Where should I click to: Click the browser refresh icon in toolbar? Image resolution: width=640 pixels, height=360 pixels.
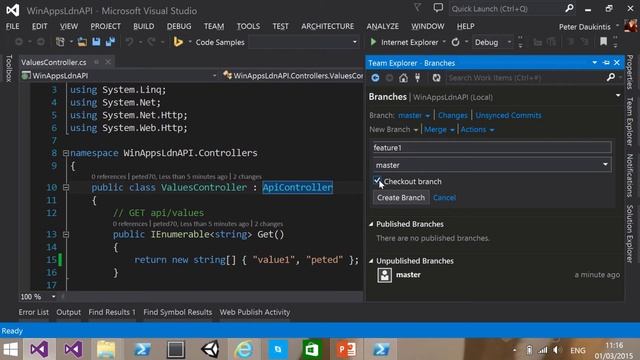[x=456, y=42]
